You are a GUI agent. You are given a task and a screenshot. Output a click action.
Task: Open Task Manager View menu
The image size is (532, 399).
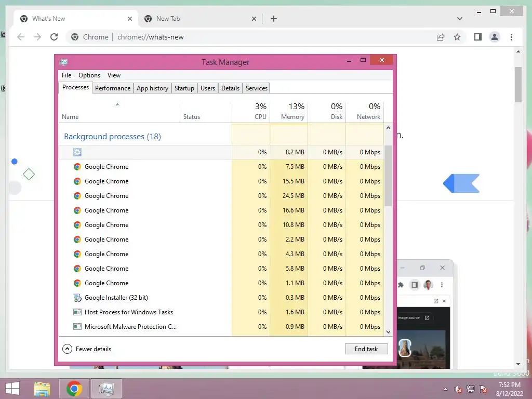114,75
